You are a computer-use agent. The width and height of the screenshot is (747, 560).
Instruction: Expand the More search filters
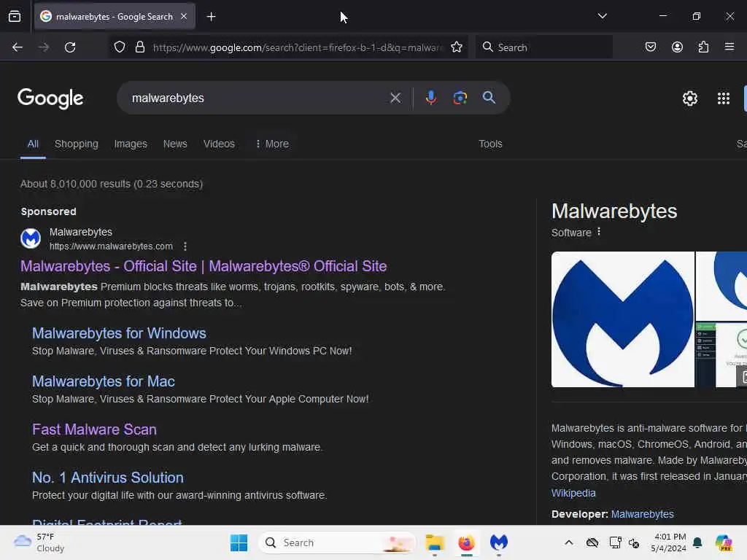coord(272,144)
